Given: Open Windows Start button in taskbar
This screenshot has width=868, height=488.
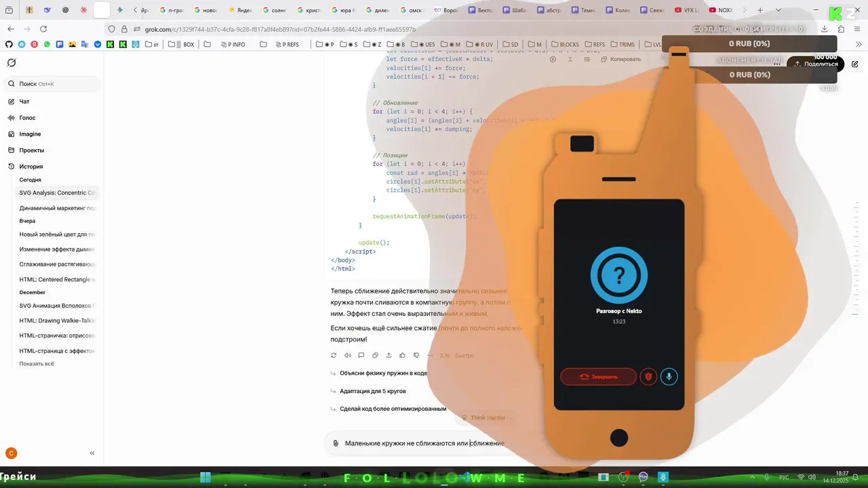Looking at the screenshot, I should 205,478.
